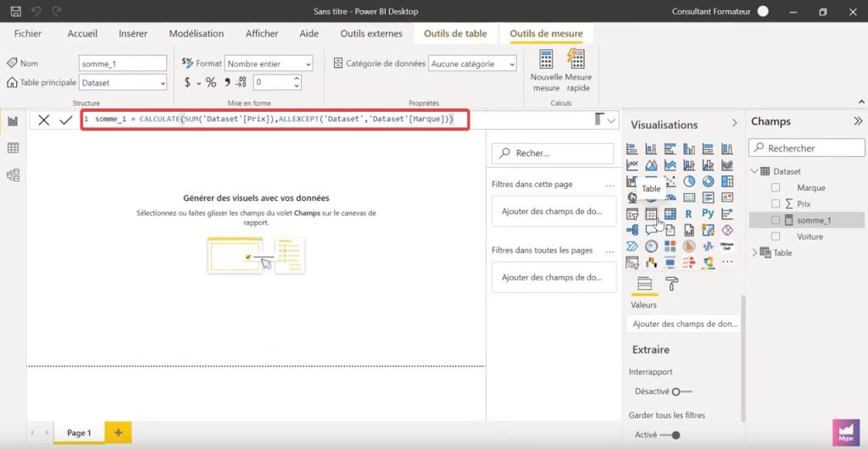The height and width of the screenshot is (449, 868).
Task: Add a Multi-row card visual
Action: click(x=708, y=197)
